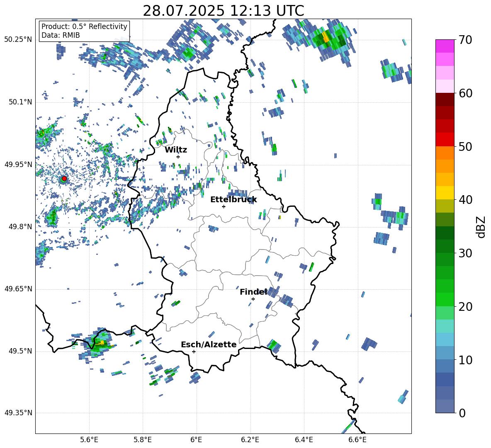Click the Ettelbruck location cross marker
Screen dimensions: 491x448
(224, 206)
